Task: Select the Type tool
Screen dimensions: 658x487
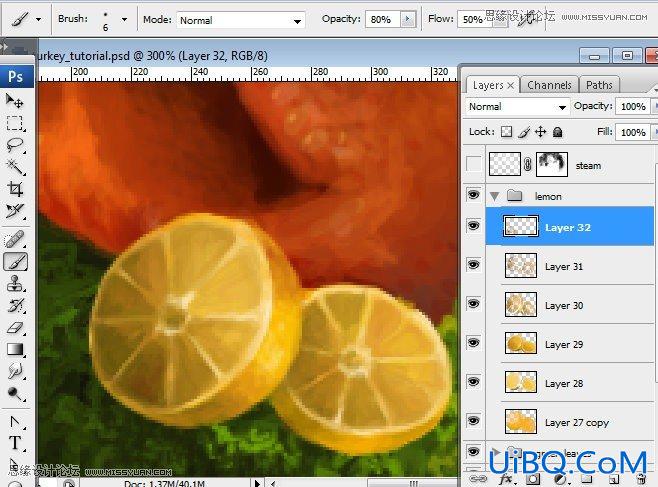Action: click(x=15, y=443)
